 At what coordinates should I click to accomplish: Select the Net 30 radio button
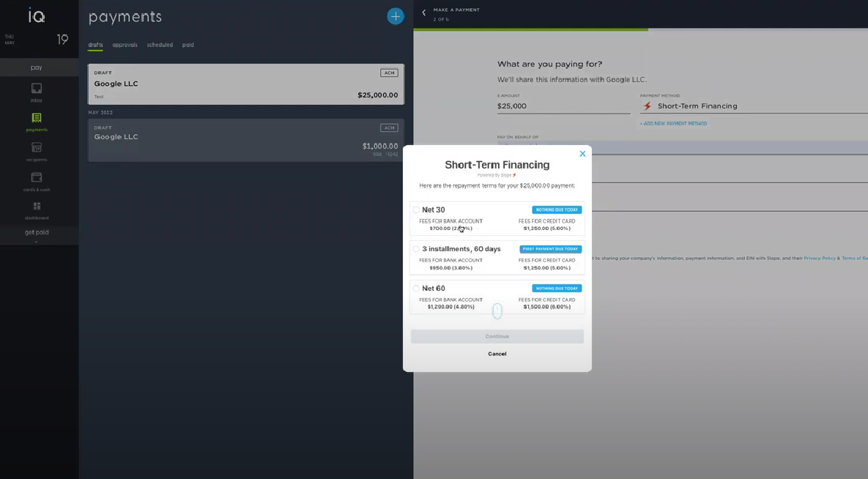[416, 210]
